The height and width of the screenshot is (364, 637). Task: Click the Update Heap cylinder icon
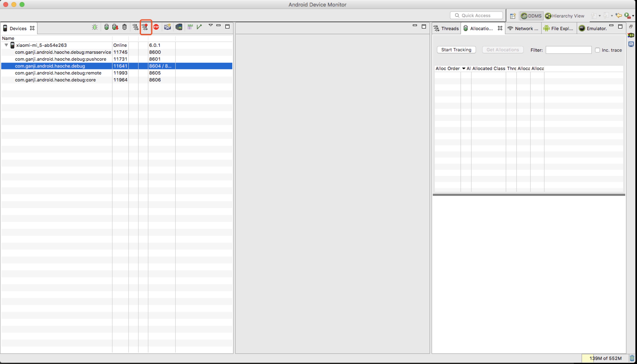tap(106, 27)
